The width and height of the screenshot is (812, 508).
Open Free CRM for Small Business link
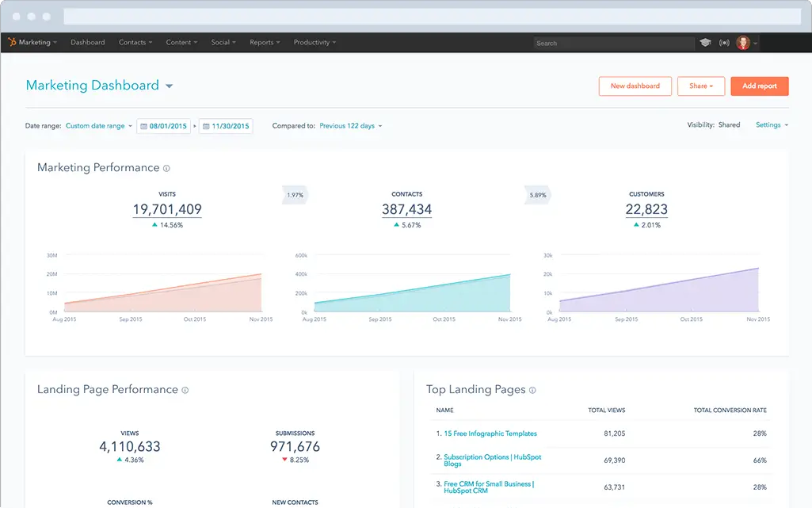pyautogui.click(x=488, y=487)
